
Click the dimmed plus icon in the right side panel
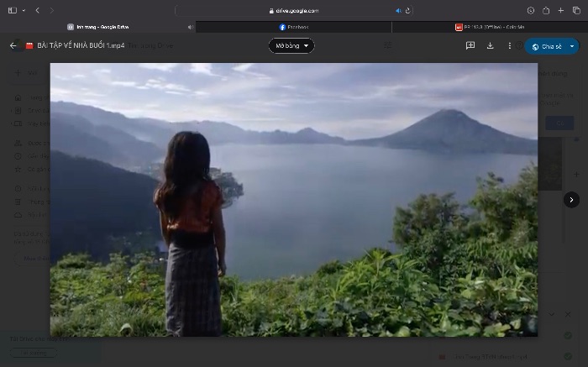[x=577, y=175]
